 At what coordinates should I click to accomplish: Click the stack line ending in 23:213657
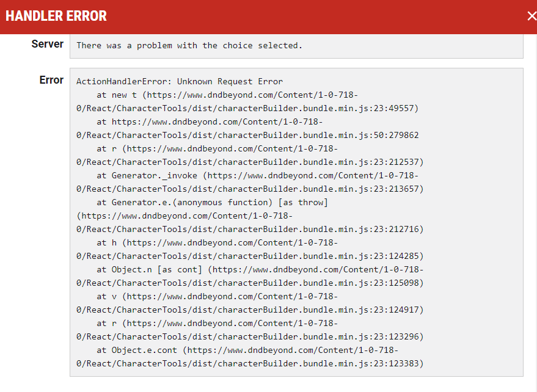click(250, 189)
